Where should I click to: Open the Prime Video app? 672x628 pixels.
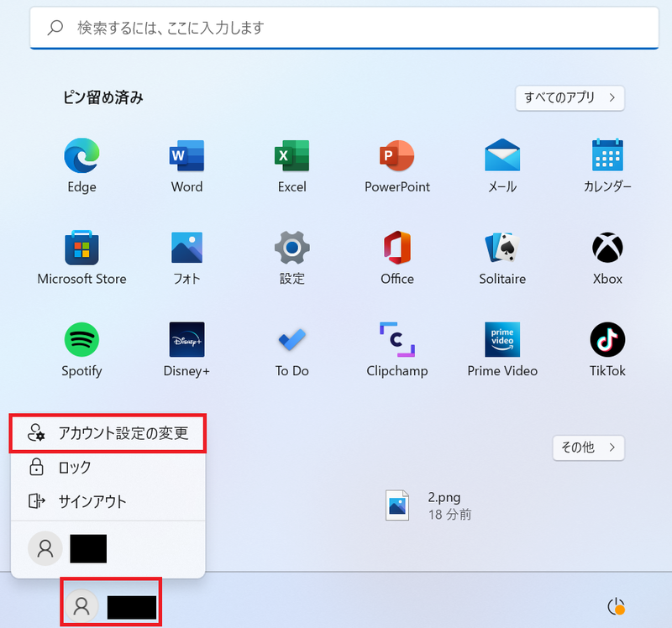click(x=502, y=349)
